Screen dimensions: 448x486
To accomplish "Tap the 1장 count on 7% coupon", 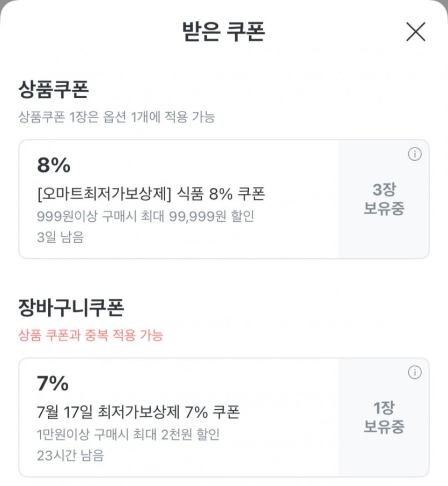I will 384,408.
